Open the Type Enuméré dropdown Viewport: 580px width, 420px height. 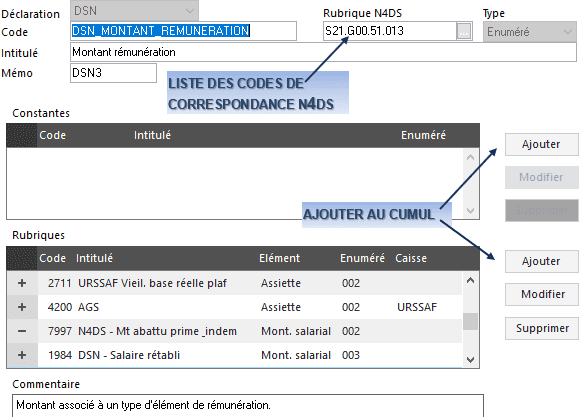529,32
